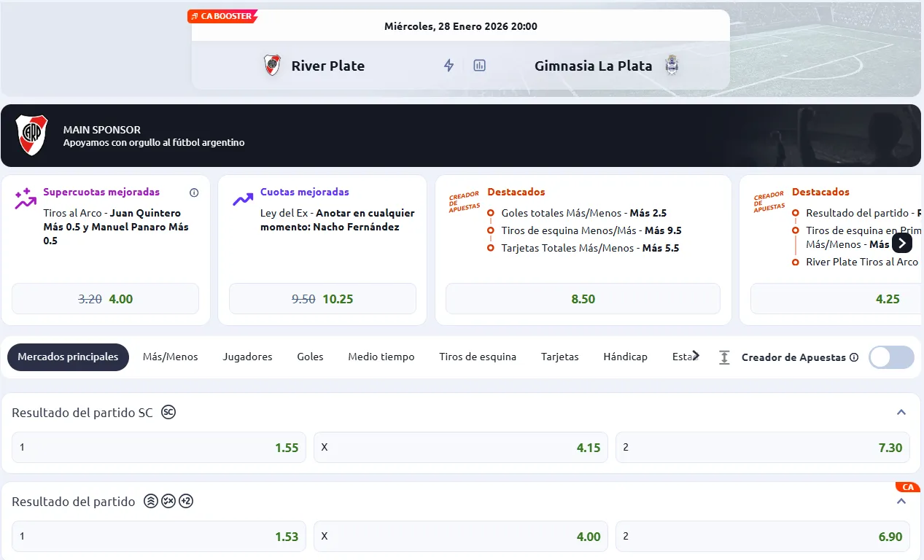
Task: Select the Jugadores tab
Action: (247, 357)
